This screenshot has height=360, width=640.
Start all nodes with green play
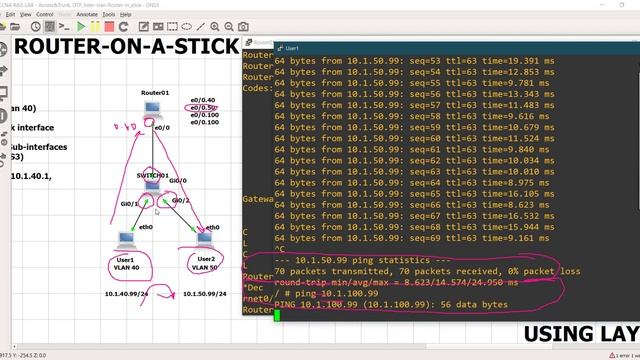coord(81,27)
